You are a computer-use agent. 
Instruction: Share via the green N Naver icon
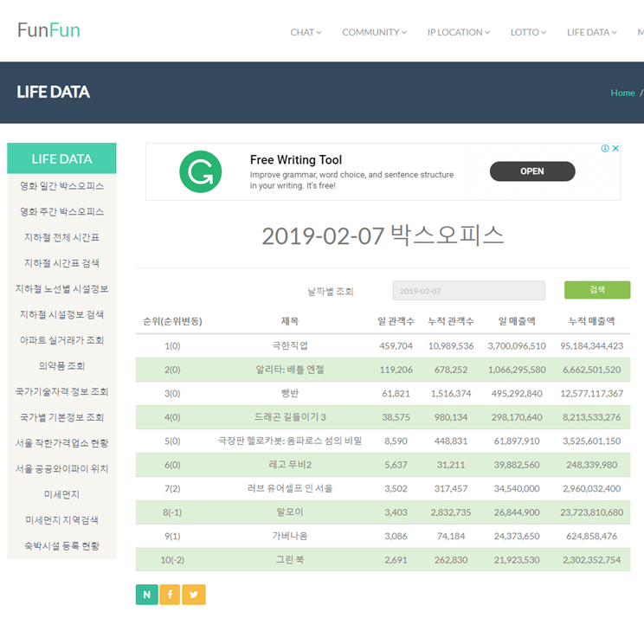[146, 595]
